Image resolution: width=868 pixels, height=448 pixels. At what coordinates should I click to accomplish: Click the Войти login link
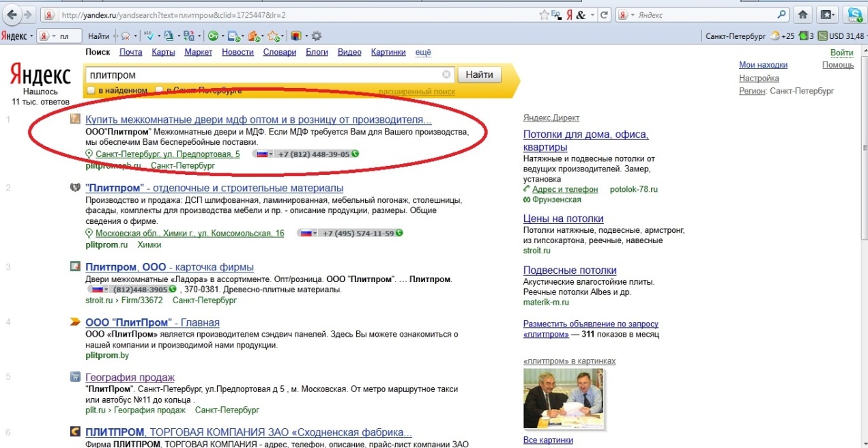click(x=842, y=53)
